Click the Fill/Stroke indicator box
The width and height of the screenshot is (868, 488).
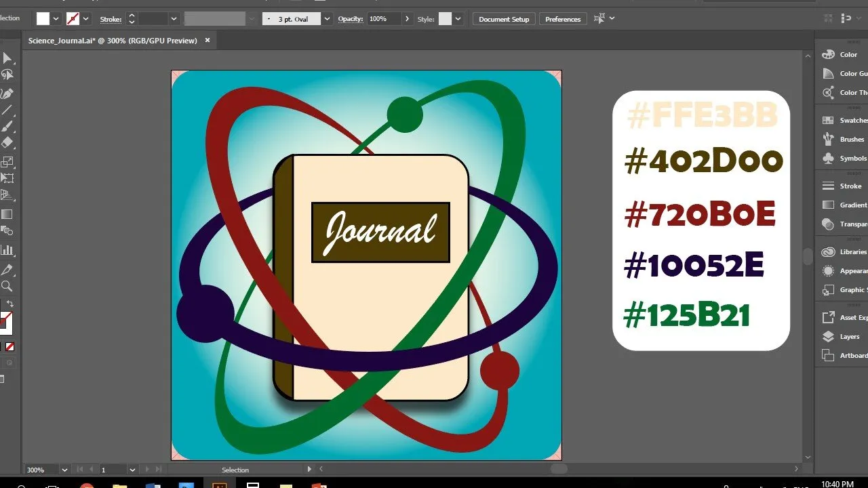click(x=5, y=321)
